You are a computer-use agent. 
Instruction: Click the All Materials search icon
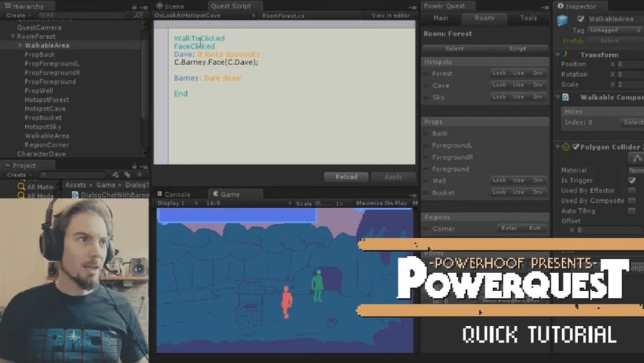[x=21, y=186]
